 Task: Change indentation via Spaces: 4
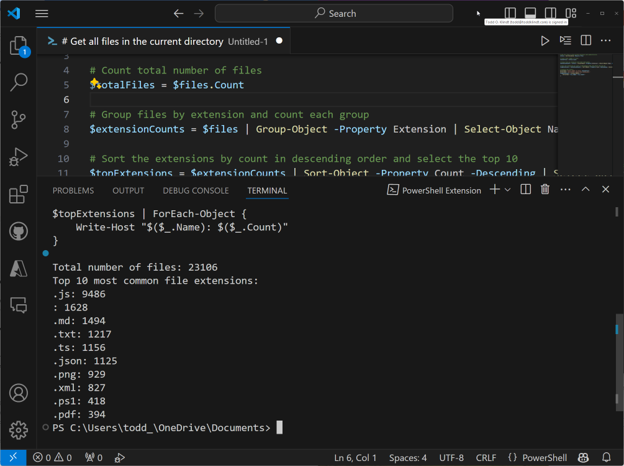coord(408,458)
